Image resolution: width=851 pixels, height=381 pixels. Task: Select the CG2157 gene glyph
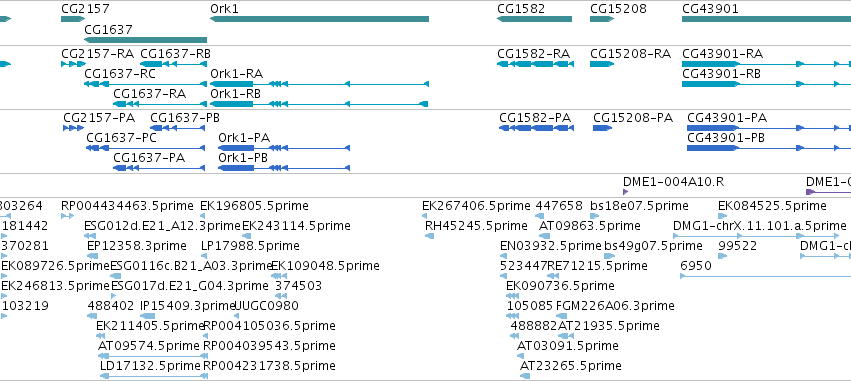pyautogui.click(x=73, y=19)
